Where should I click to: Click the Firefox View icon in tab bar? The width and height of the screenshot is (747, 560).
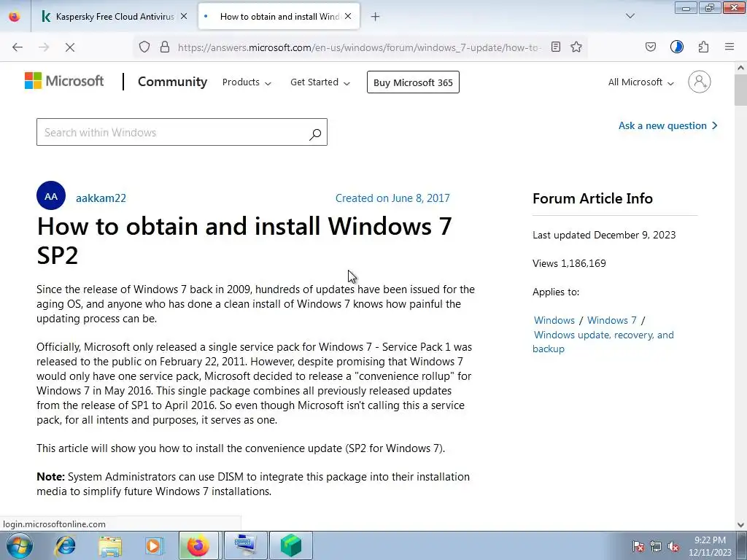(x=15, y=17)
